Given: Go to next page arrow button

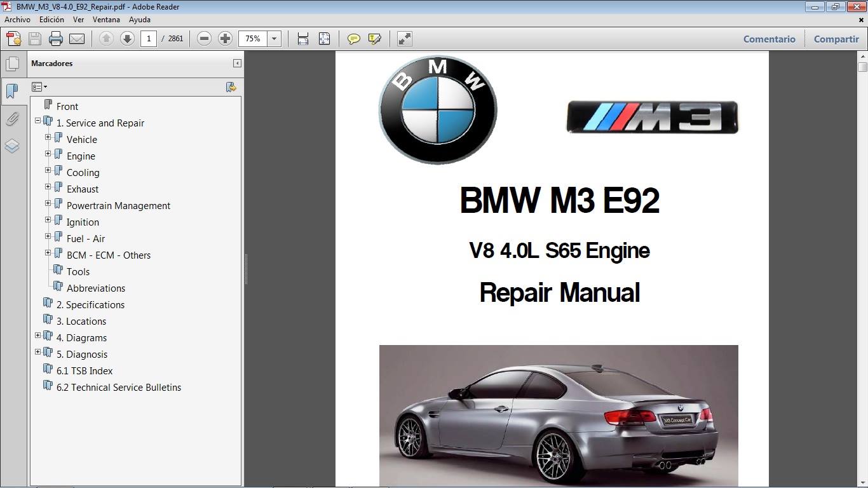Looking at the screenshot, I should (127, 39).
